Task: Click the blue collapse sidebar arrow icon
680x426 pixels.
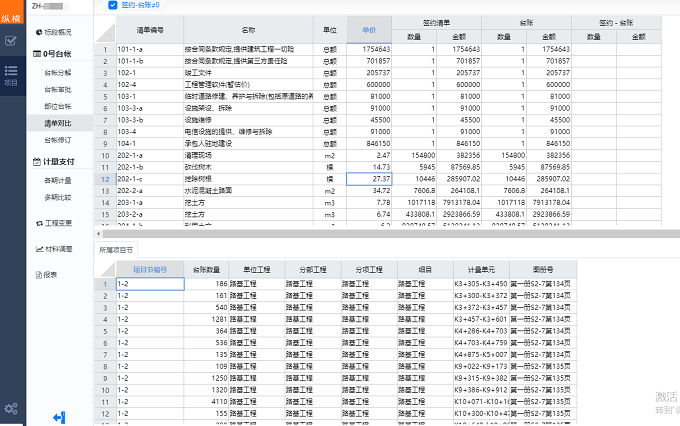Action: tap(59, 416)
